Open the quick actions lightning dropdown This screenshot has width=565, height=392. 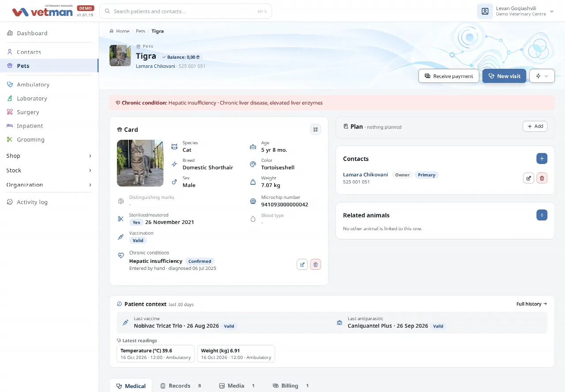[542, 76]
